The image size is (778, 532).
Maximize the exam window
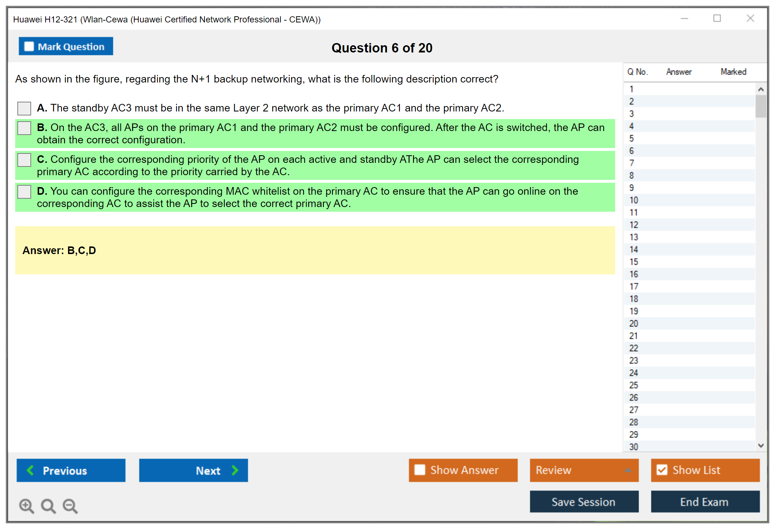pyautogui.click(x=717, y=18)
